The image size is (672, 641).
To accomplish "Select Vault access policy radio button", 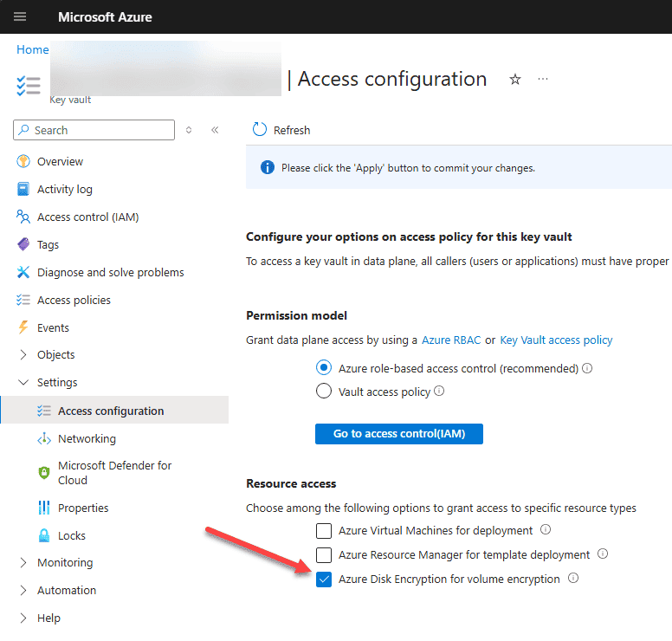I will 324,391.
